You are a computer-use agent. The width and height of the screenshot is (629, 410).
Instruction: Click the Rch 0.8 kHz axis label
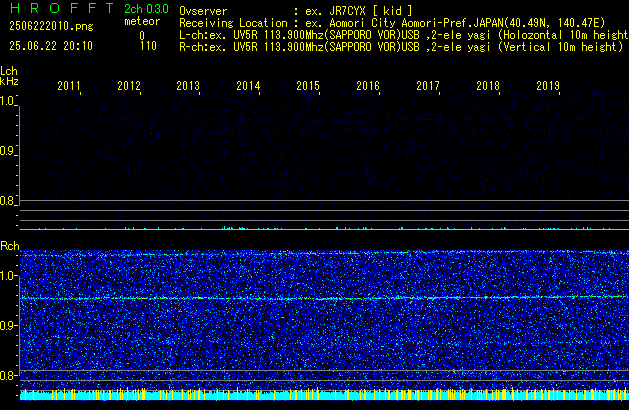tap(8, 375)
